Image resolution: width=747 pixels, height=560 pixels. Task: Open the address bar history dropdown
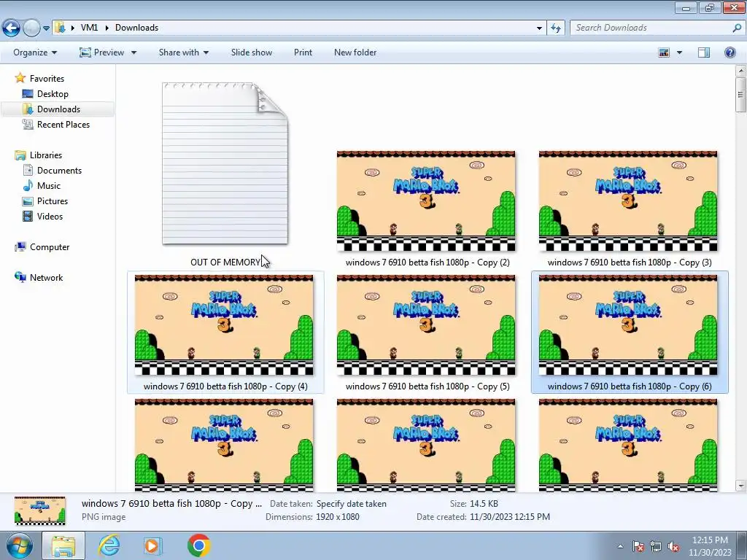click(539, 28)
